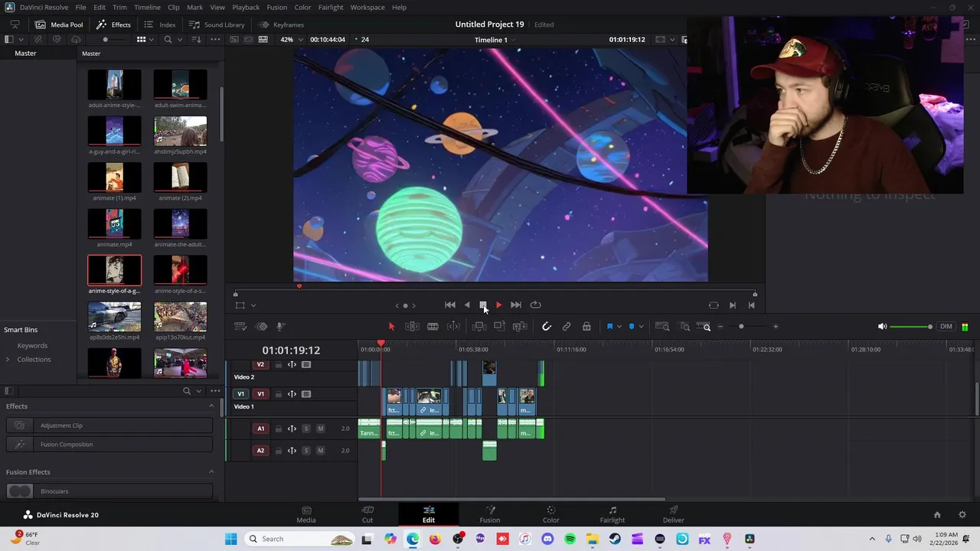Toggle position lock padlock icon
The image size is (980, 551).
click(x=586, y=327)
